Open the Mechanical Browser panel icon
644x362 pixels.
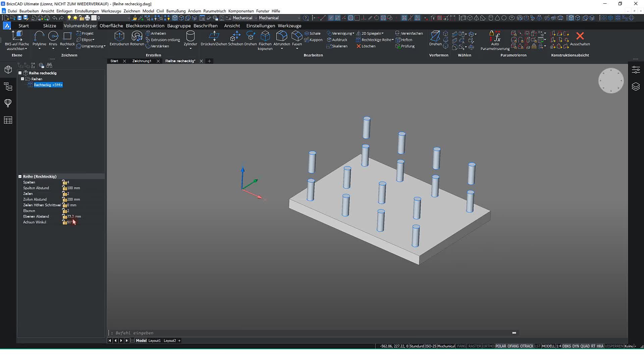(x=8, y=70)
